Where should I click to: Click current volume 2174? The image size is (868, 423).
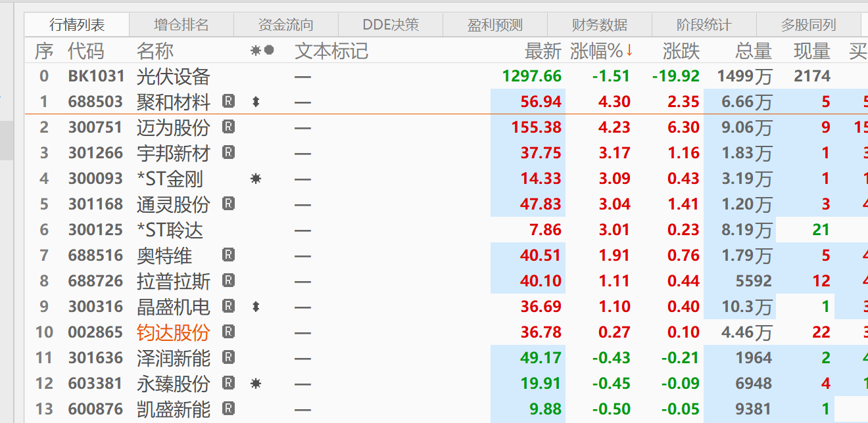812,76
